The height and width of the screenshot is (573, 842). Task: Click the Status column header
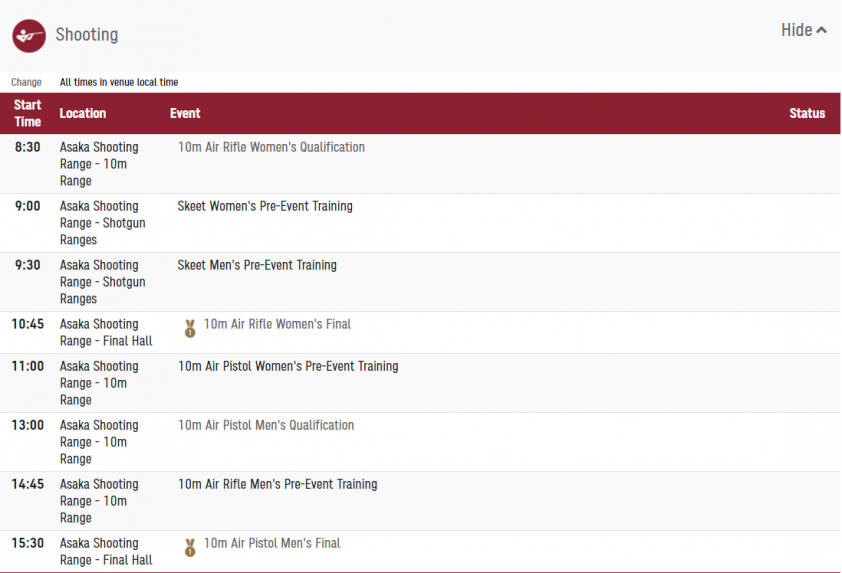pos(807,113)
